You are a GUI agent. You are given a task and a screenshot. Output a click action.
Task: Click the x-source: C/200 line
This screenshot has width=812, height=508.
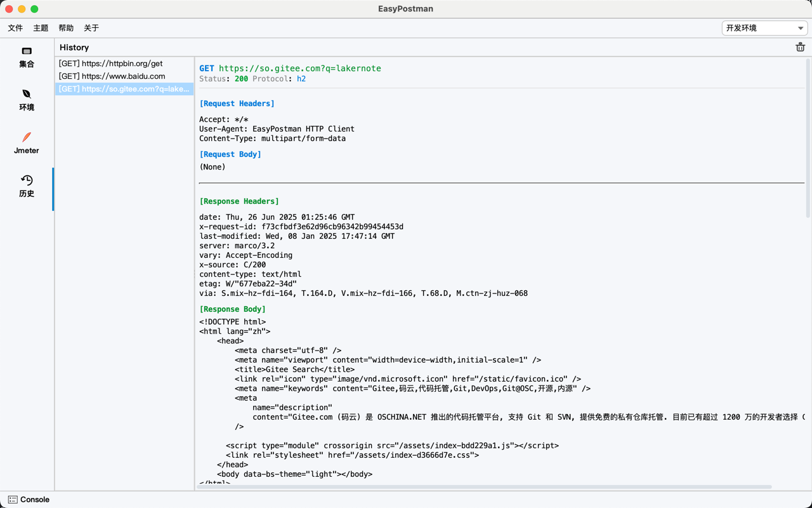pos(232,265)
